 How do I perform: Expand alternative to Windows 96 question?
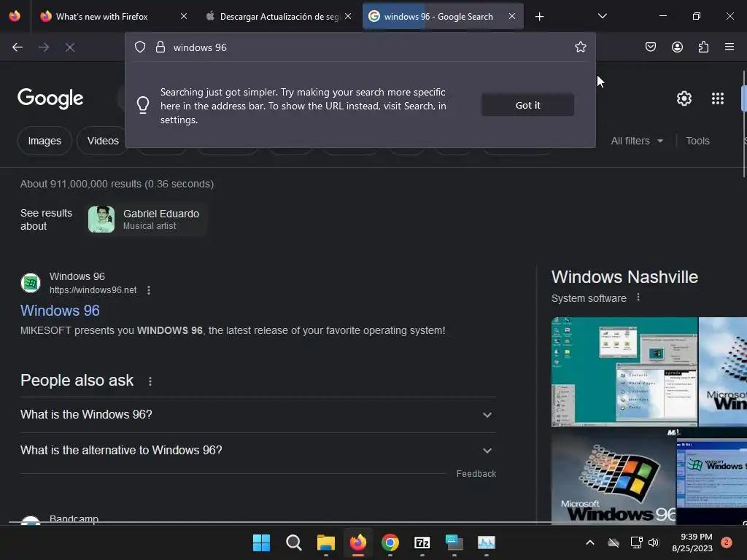click(258, 451)
